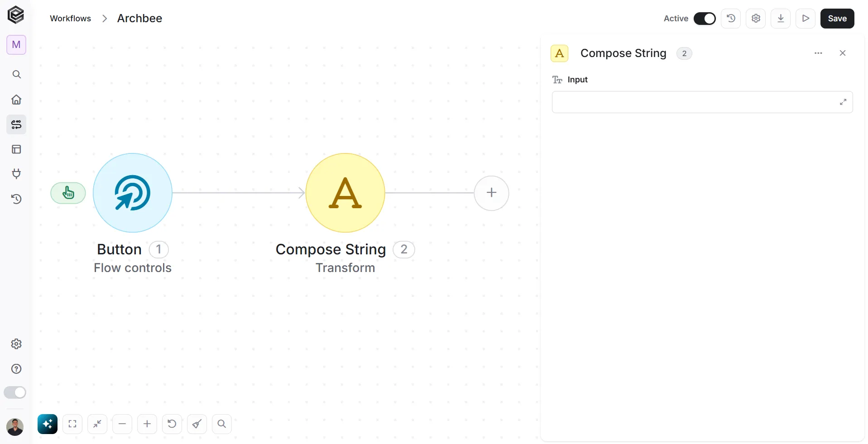
Task: Go to Workflows breadcrumb
Action: [x=70, y=19]
